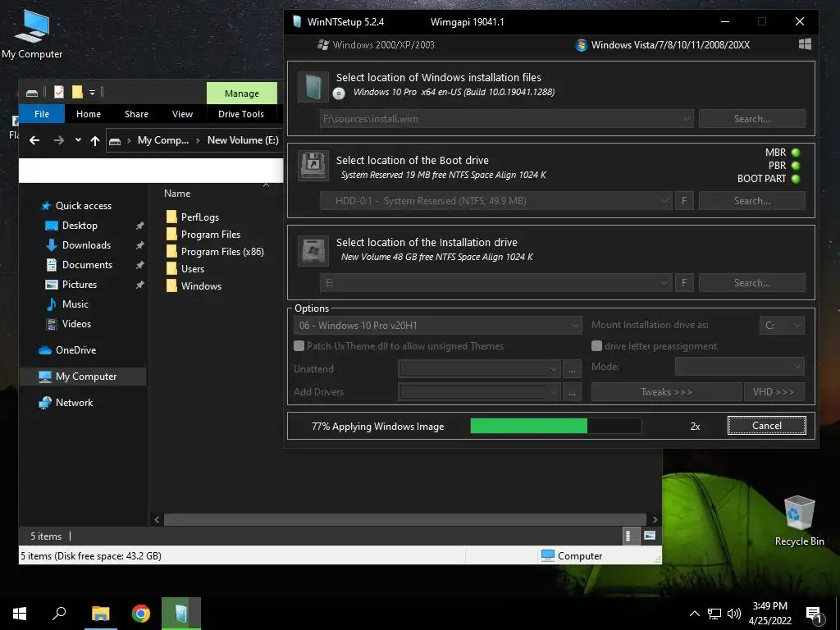This screenshot has width=840, height=630.
Task: Click the WinNTSetup title bar app icon
Action: [x=297, y=22]
